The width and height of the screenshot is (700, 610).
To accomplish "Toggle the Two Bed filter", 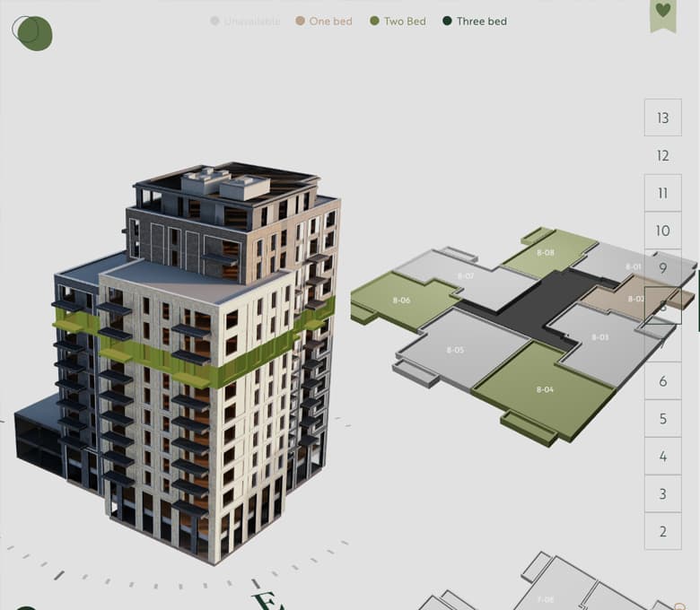I will coord(398,21).
